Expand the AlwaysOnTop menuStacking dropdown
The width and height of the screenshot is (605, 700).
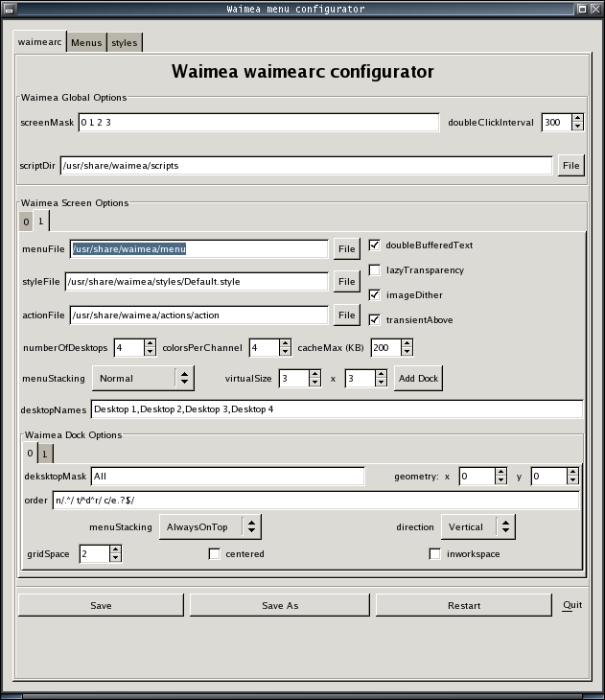click(208, 526)
